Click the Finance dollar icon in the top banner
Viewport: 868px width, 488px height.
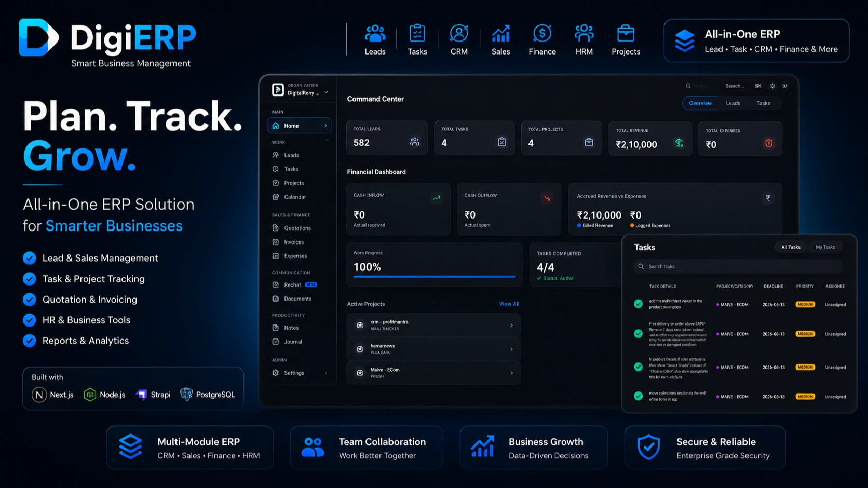pos(542,33)
